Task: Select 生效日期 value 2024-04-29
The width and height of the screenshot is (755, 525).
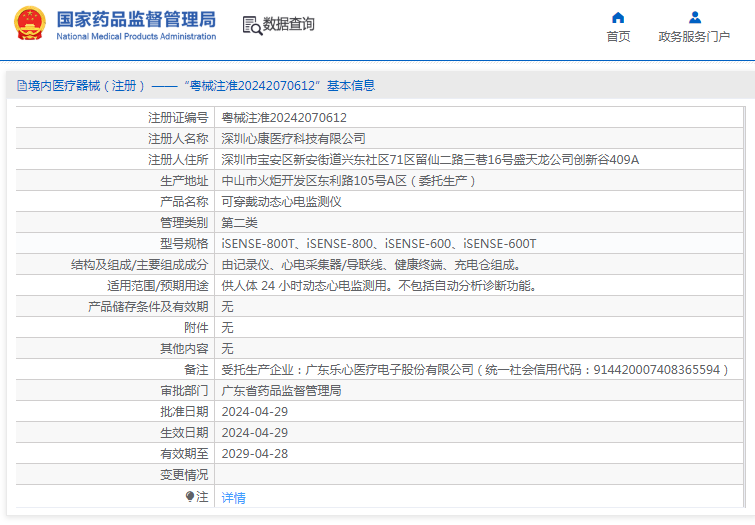Action: coord(255,433)
